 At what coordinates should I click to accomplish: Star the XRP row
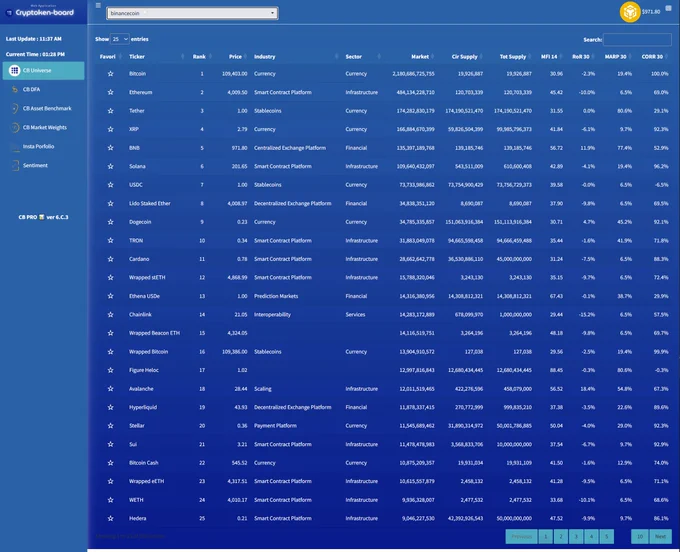click(x=111, y=129)
